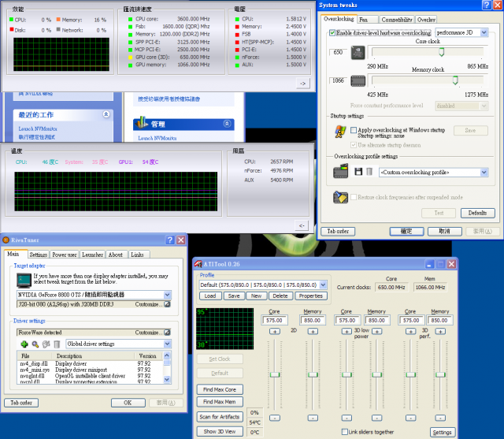504x439 pixels.
Task: Click the plus above 2D Core slider
Action: (275, 331)
